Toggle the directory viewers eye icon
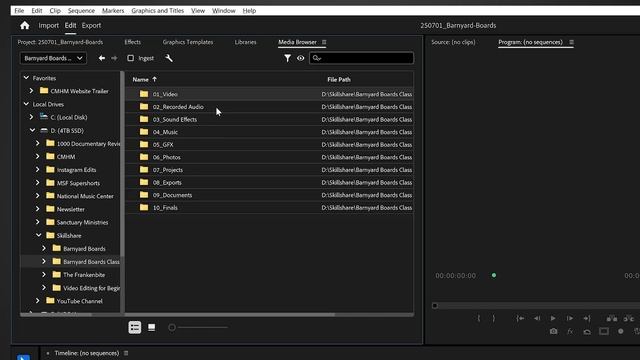The image size is (640, 360). click(300, 58)
